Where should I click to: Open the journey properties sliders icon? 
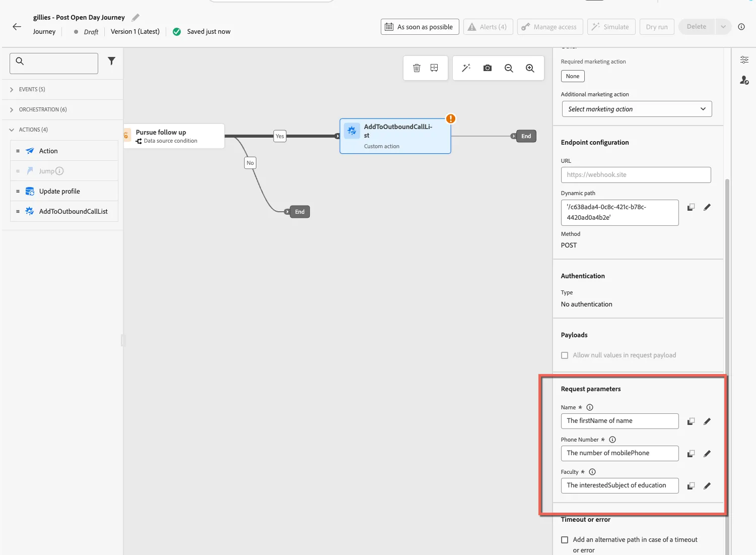click(x=744, y=60)
